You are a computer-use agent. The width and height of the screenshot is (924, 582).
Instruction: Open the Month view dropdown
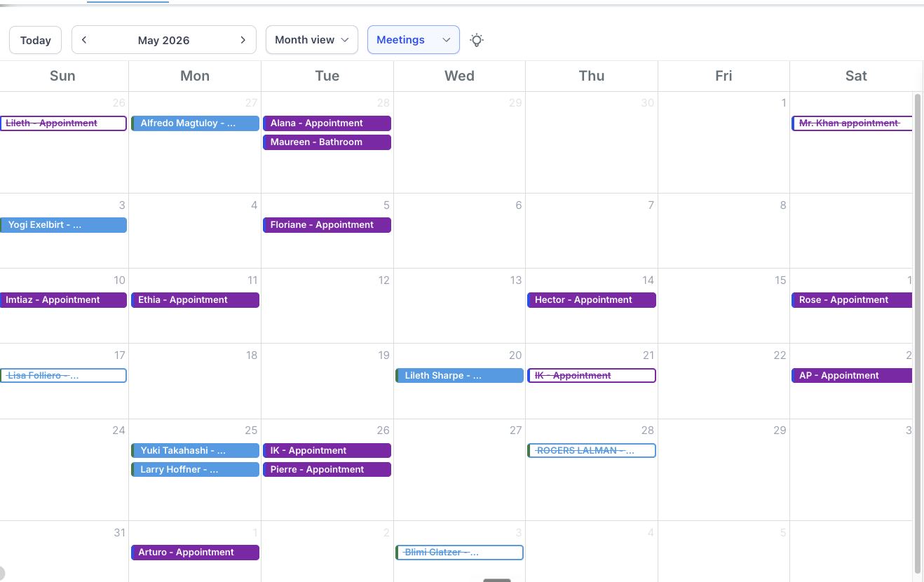312,40
